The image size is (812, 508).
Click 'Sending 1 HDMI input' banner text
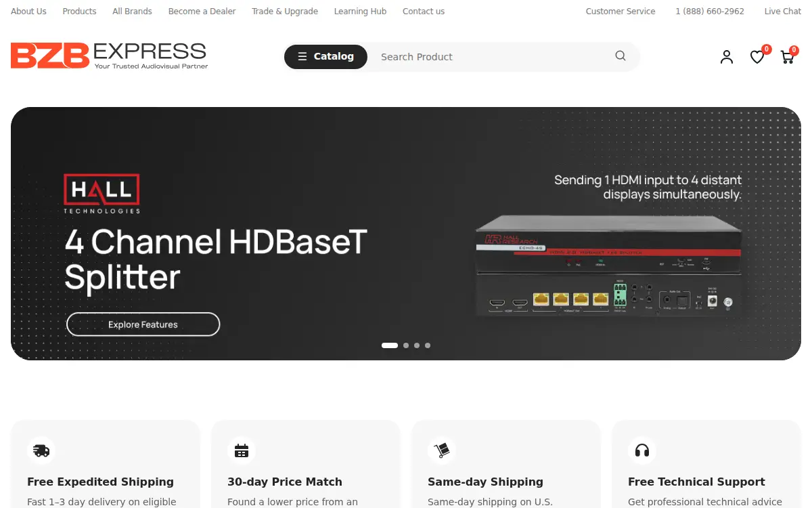click(648, 187)
